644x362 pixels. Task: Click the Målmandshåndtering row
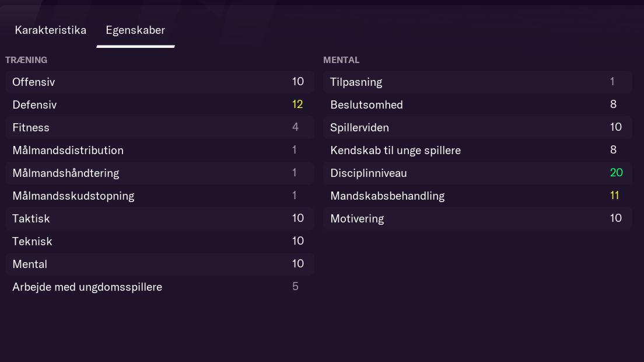point(159,173)
